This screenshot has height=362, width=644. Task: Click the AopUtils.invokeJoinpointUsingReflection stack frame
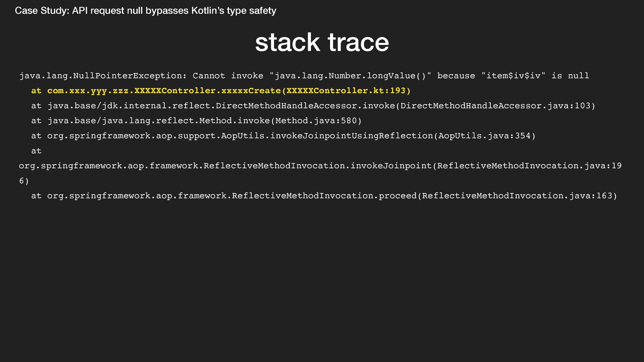click(283, 136)
